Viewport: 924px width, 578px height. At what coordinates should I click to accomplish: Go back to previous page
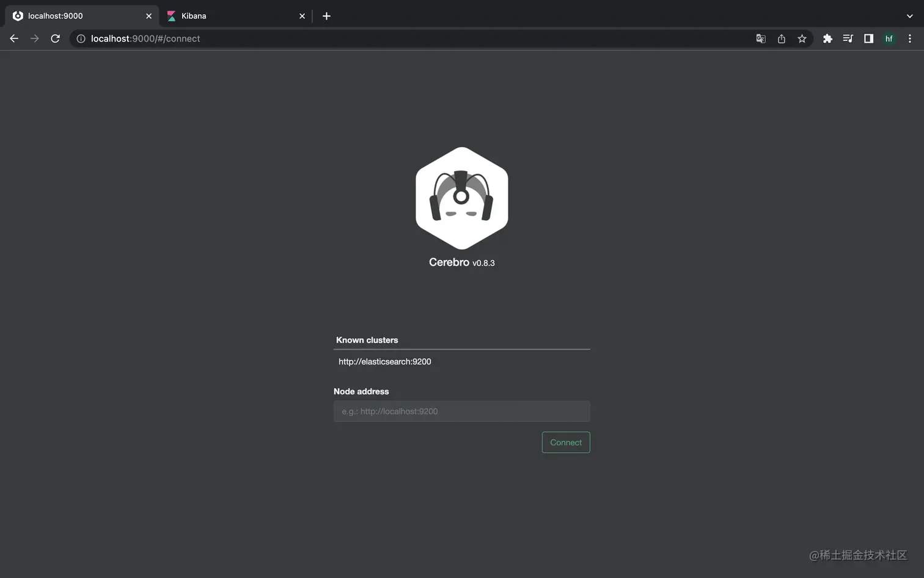pyautogui.click(x=14, y=39)
